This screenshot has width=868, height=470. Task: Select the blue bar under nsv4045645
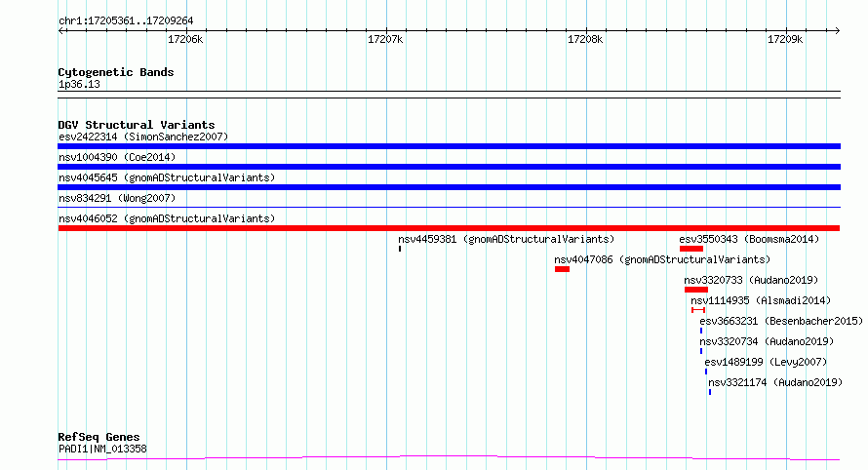449,187
